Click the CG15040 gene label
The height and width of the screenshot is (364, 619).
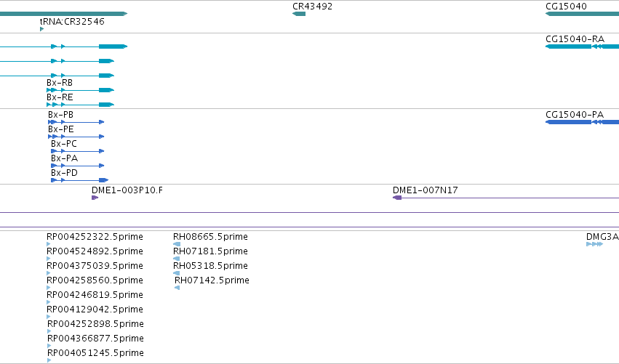click(566, 7)
